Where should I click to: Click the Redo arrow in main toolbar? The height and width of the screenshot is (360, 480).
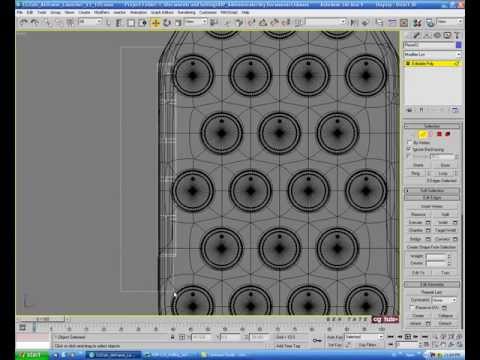coord(35,23)
